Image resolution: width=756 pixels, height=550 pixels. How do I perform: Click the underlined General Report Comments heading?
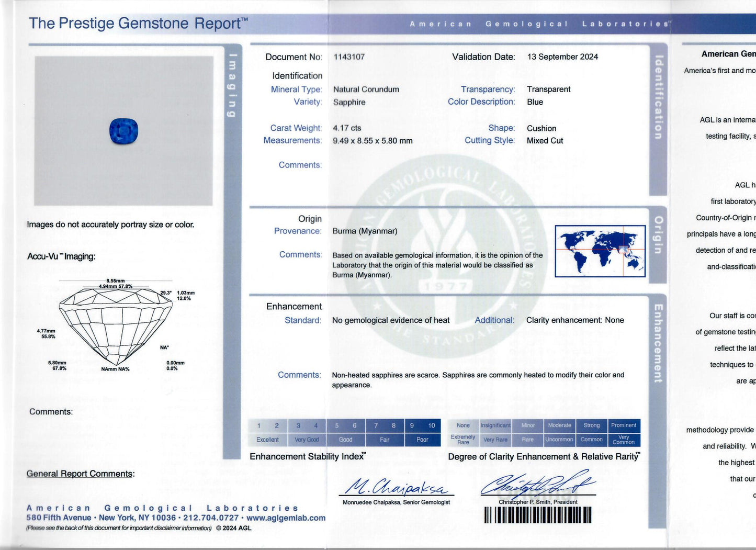pyautogui.click(x=80, y=474)
